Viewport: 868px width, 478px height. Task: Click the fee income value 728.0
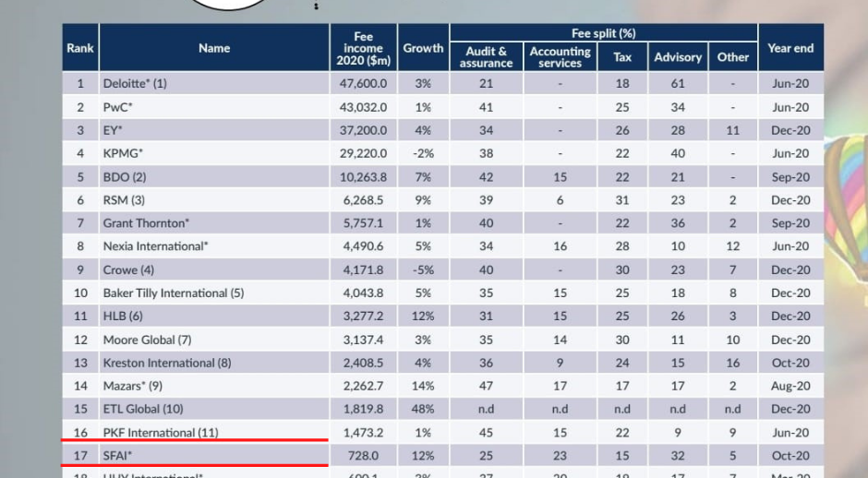click(363, 455)
